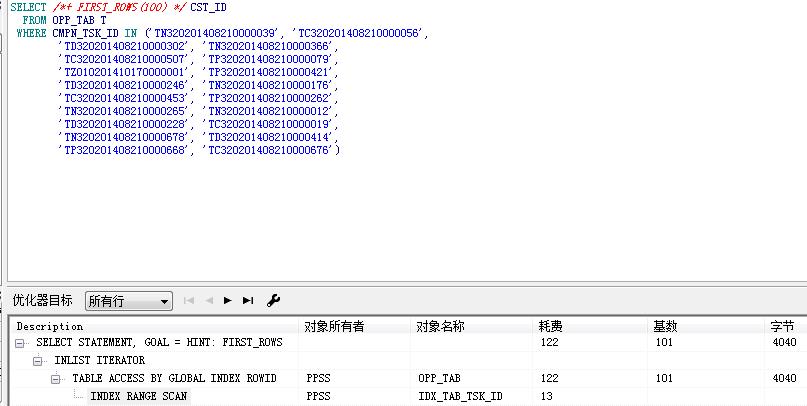This screenshot has width=807, height=406.
Task: Go to first plan step icon
Action: [189, 301]
